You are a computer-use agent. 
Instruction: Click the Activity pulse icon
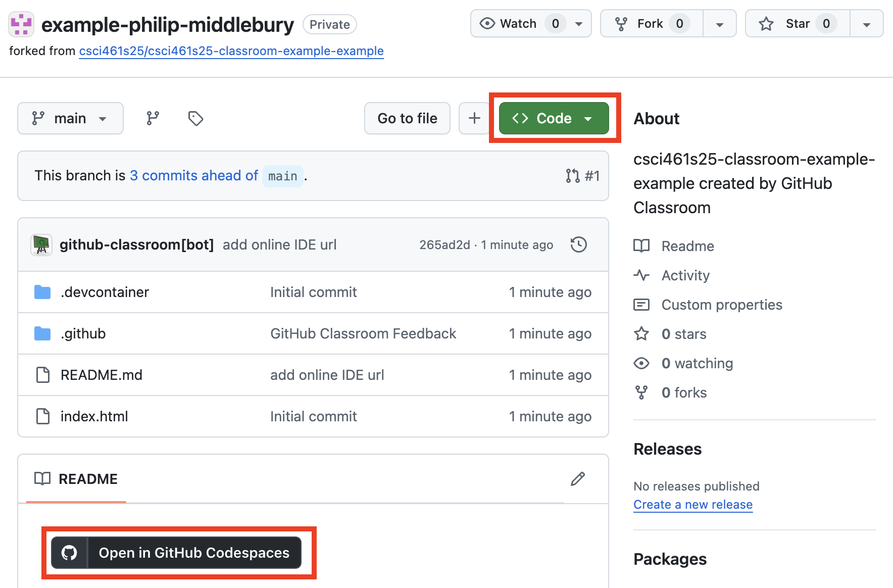[x=641, y=275]
